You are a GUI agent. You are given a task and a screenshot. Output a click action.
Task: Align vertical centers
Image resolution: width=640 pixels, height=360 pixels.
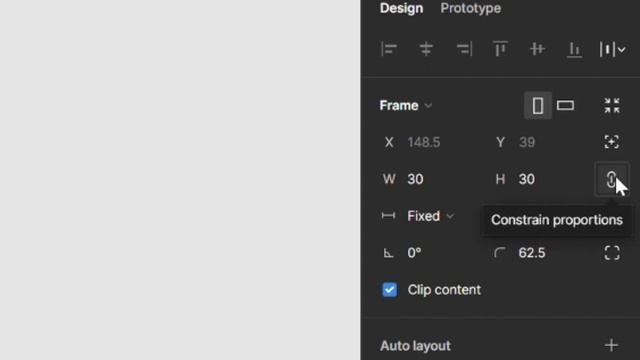pyautogui.click(x=537, y=49)
